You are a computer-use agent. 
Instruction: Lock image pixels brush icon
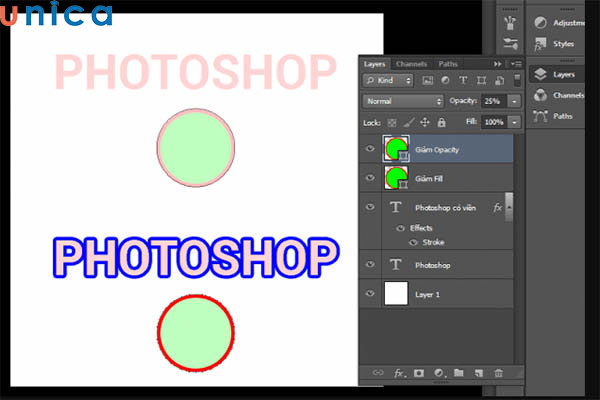(409, 122)
